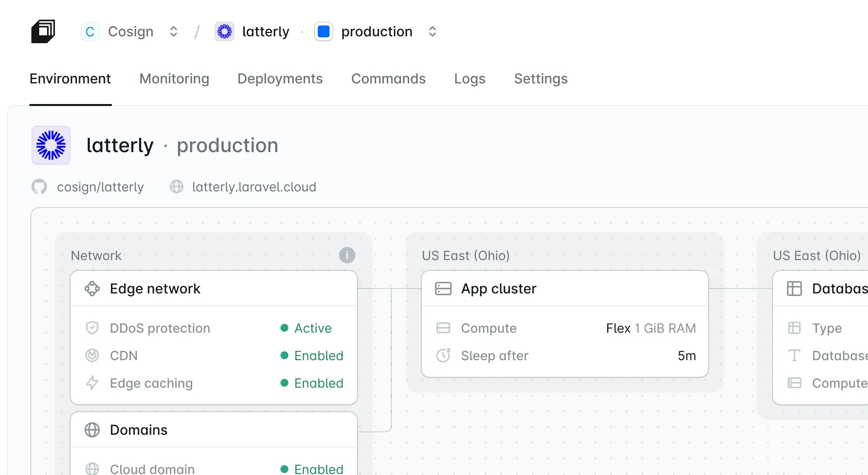Screen dimensions: 868x475
Task: Click the Network group label
Action: click(96, 255)
